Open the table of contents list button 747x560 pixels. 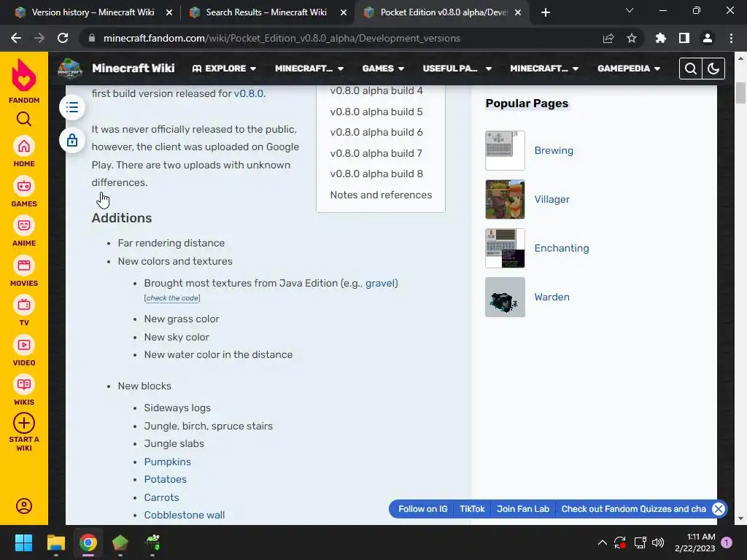[x=72, y=107]
